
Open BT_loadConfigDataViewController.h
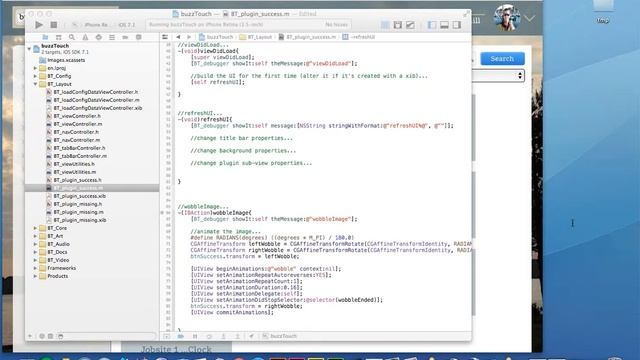[x=92, y=92]
